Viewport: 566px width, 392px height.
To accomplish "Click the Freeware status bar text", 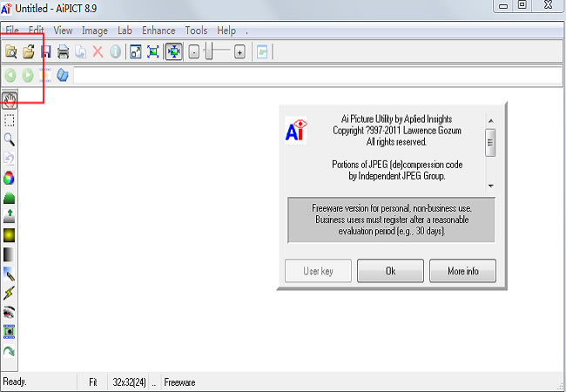I will click(179, 382).
